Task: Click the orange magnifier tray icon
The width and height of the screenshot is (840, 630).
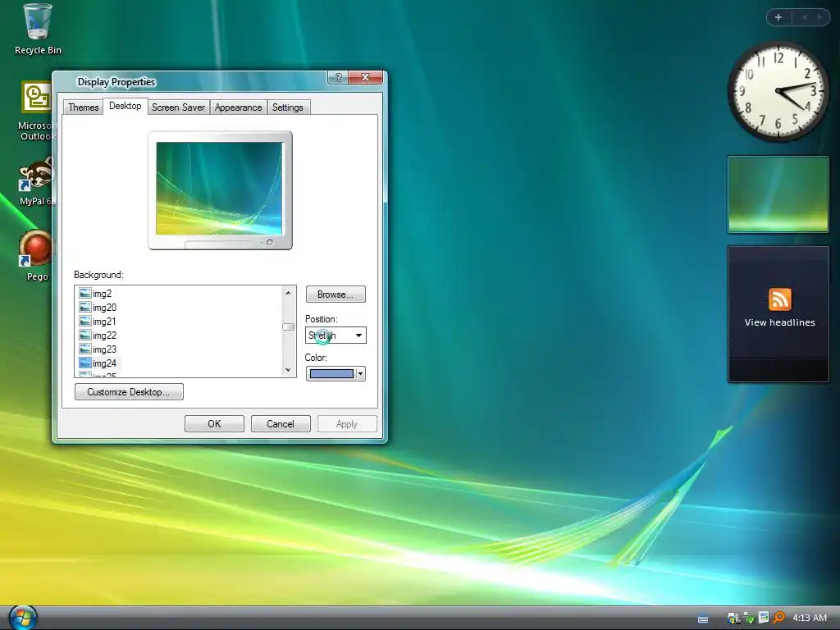Action: [778, 618]
